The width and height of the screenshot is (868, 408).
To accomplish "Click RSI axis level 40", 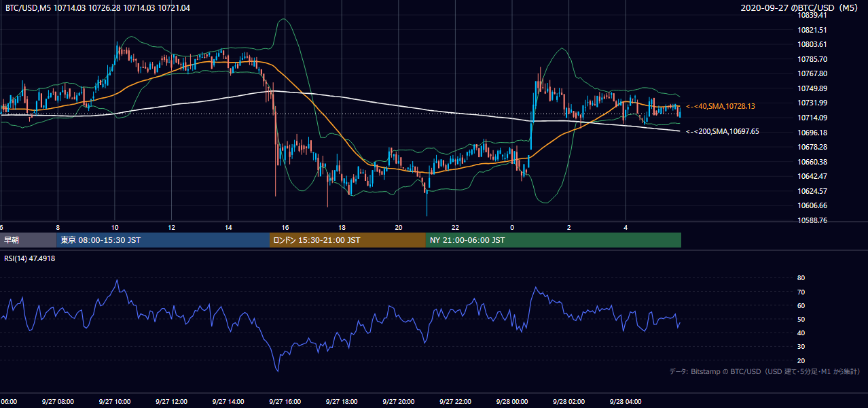I will [801, 333].
